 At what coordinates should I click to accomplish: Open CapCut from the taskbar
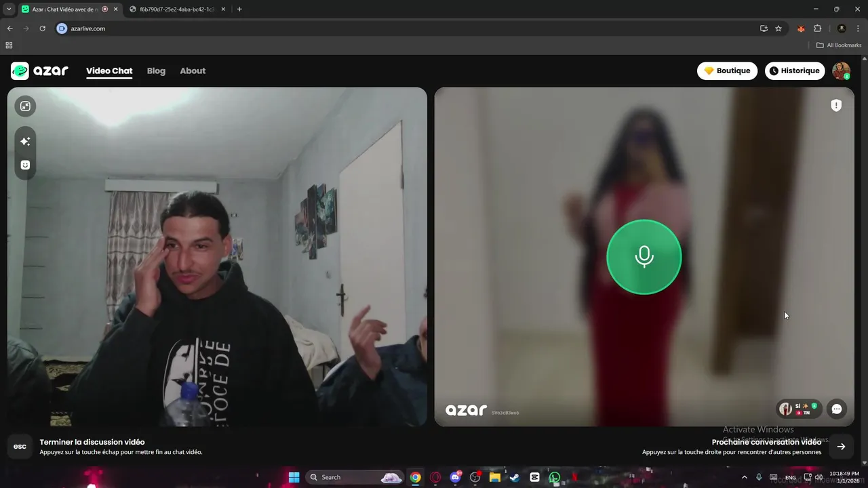click(534, 477)
